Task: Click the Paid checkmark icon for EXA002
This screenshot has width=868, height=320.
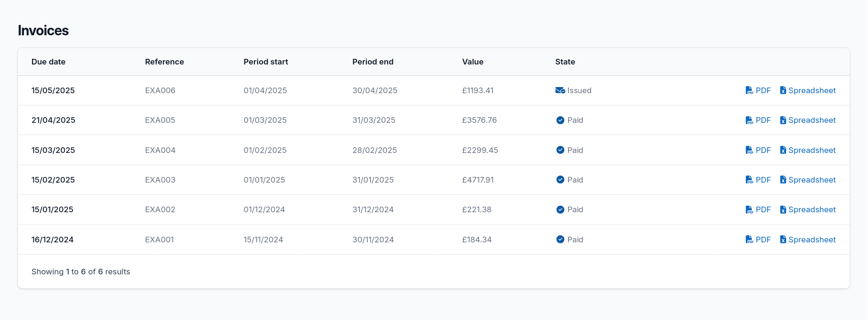Action: click(x=560, y=210)
